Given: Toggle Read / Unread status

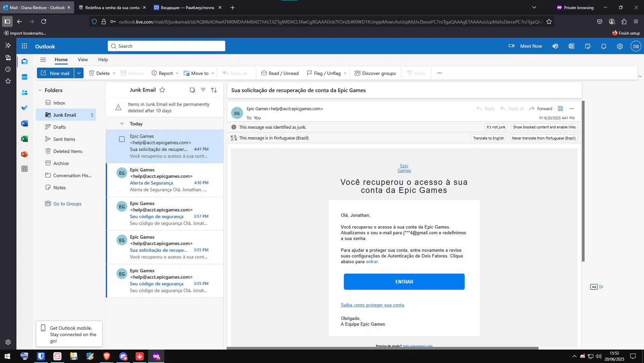Looking at the screenshot, I should tap(280, 73).
